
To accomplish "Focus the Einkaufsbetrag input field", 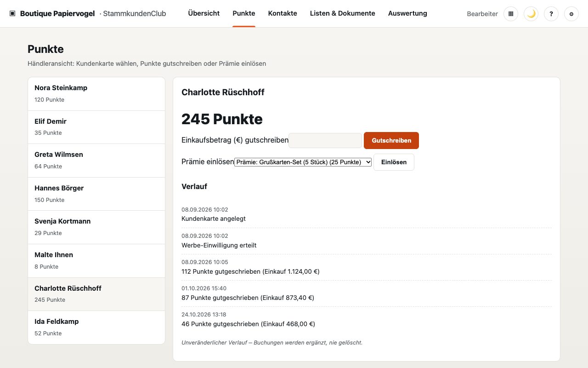I will click(x=325, y=140).
